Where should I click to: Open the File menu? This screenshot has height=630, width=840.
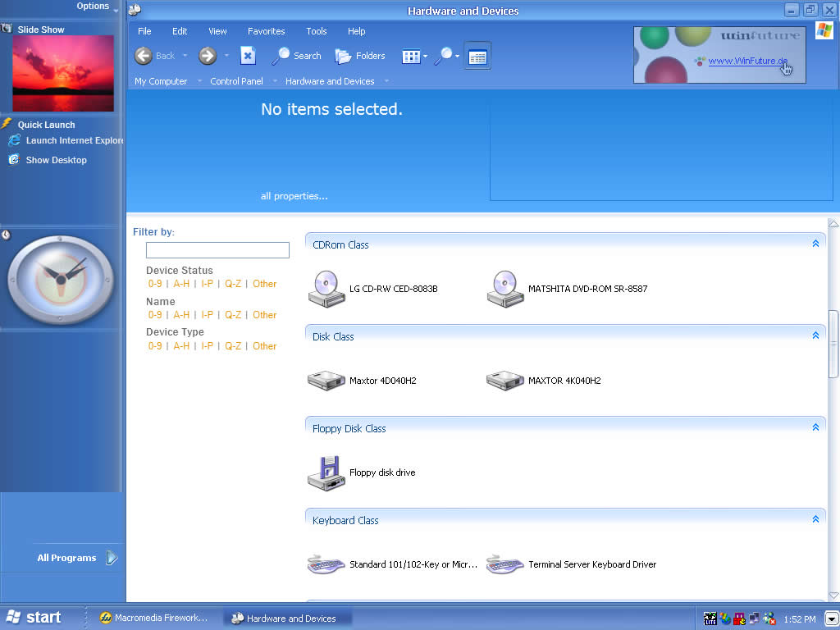point(144,31)
